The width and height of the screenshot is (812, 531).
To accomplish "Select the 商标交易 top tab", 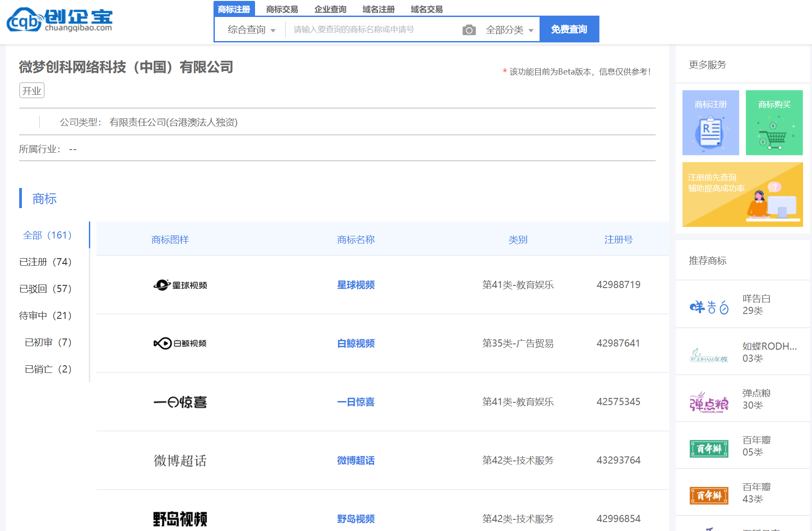I will point(282,9).
